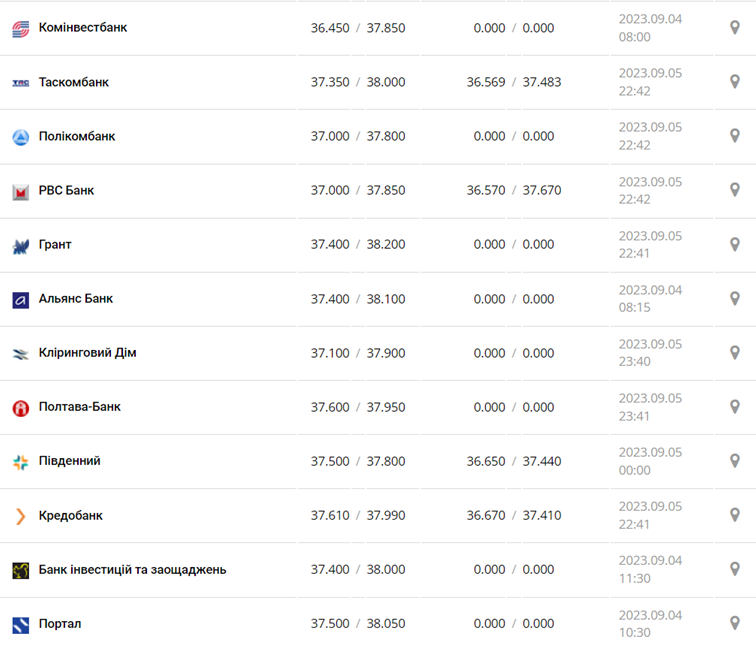The image size is (756, 648).
Task: Click the Альянс Банк logo icon
Action: click(21, 299)
